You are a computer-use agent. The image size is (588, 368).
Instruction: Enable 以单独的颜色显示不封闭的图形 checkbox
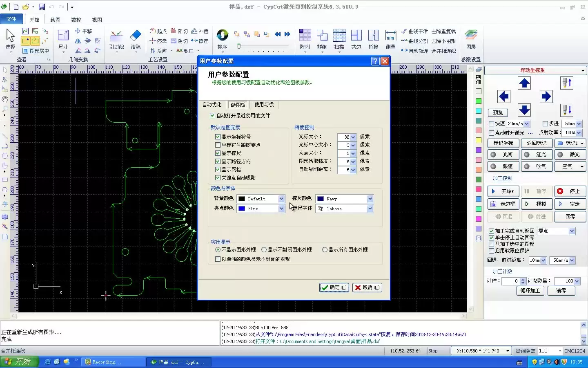click(218, 259)
